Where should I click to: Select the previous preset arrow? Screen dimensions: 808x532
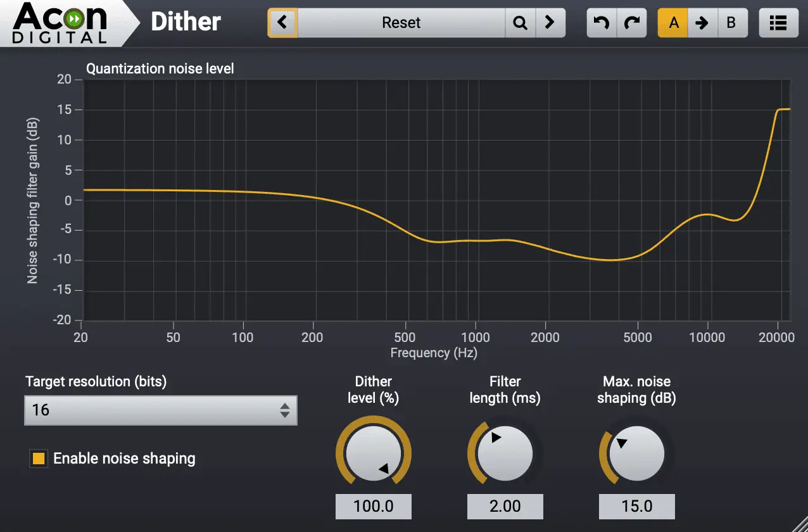[281, 22]
